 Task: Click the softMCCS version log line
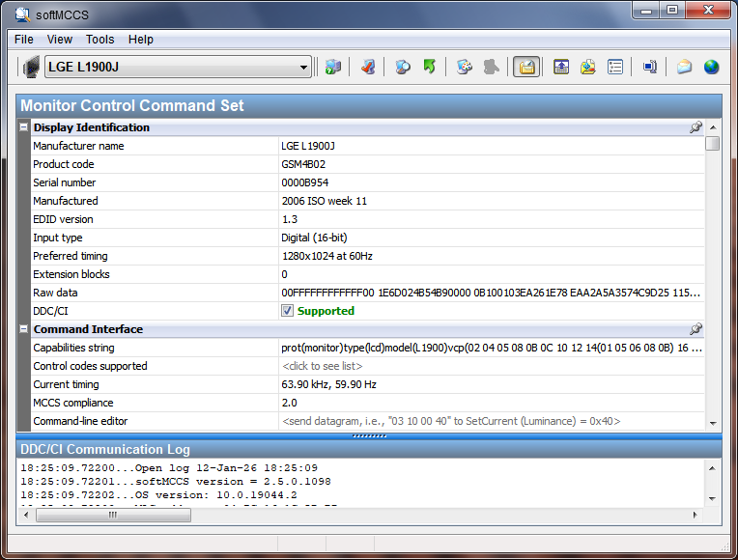[x=176, y=482]
